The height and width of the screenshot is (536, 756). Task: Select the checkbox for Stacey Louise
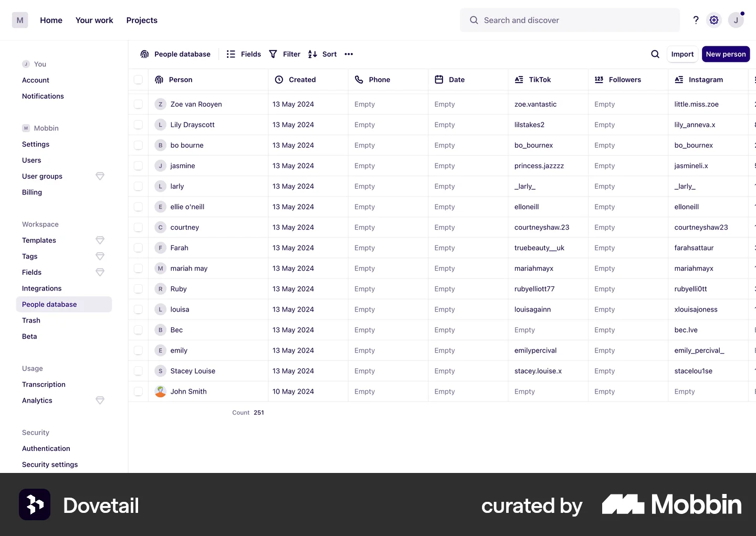click(138, 371)
